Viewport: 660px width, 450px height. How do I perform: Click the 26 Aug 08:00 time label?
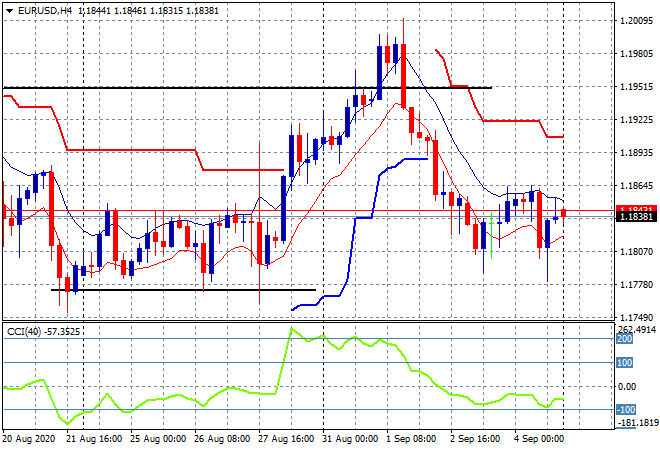[x=222, y=439]
